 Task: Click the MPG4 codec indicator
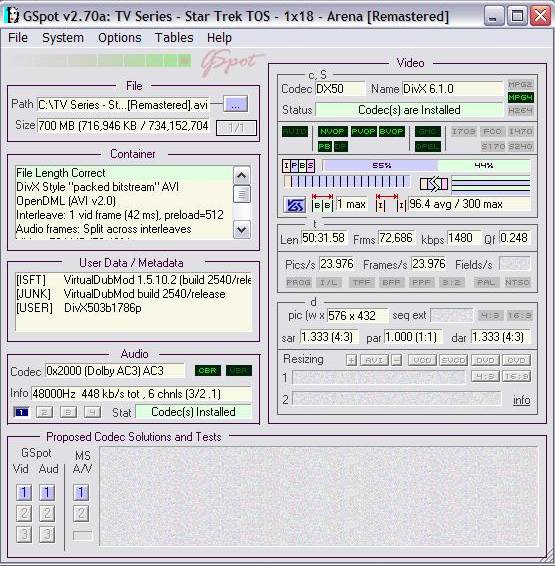coord(520,97)
